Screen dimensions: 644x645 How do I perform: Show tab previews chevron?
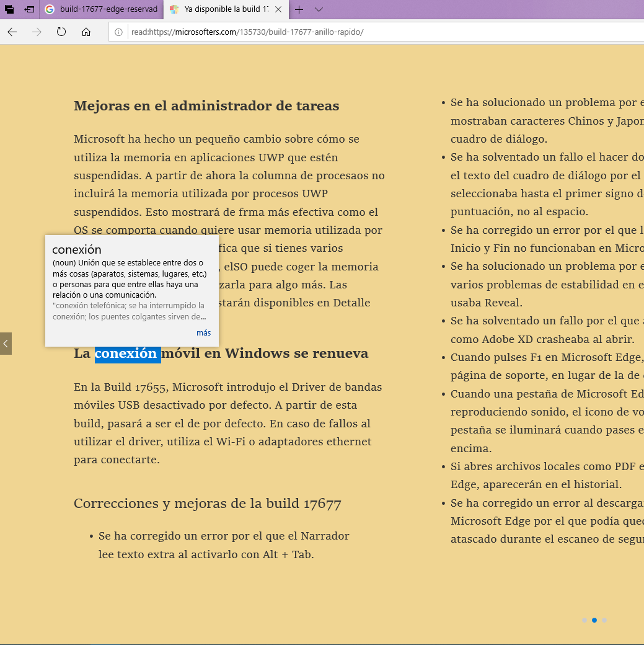(319, 9)
